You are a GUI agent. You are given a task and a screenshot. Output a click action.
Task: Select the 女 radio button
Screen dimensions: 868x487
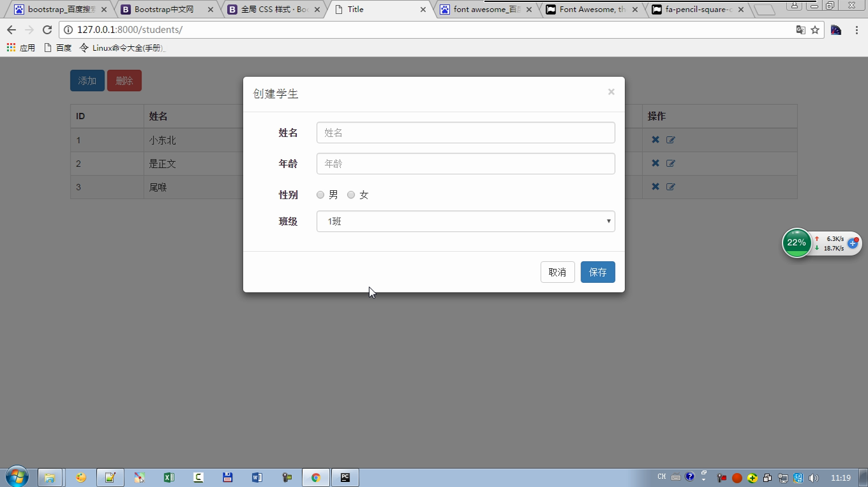coord(351,195)
